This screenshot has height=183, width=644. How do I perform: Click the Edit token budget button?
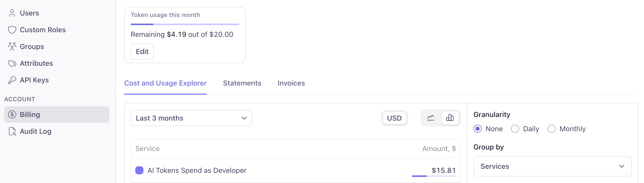point(142,52)
